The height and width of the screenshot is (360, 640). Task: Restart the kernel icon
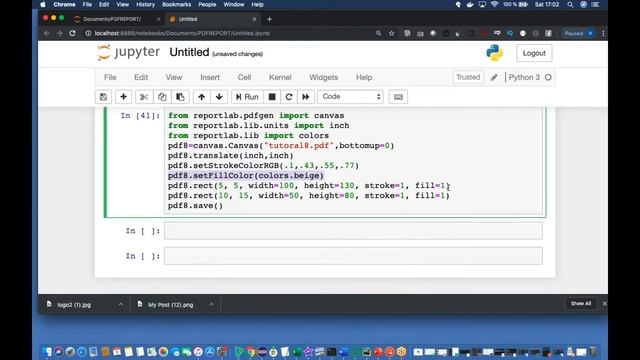289,97
